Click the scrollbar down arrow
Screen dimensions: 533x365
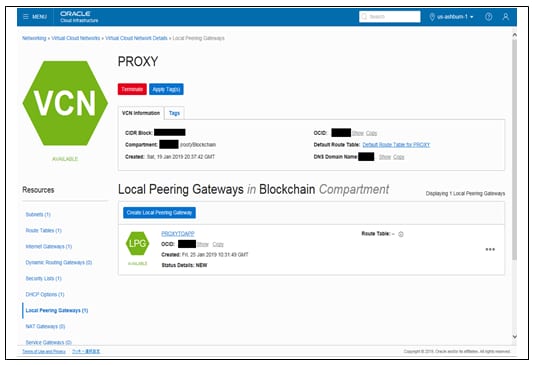514,336
